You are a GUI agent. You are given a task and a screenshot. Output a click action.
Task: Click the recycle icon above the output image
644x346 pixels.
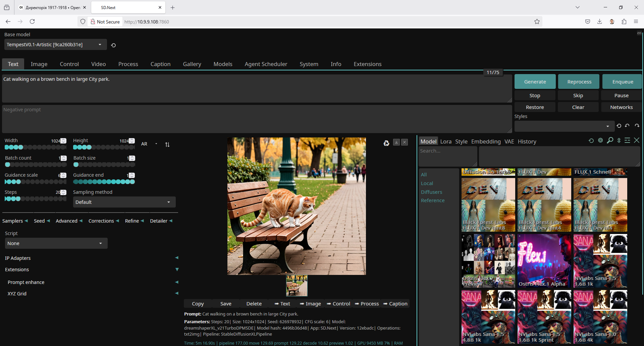[x=386, y=143]
